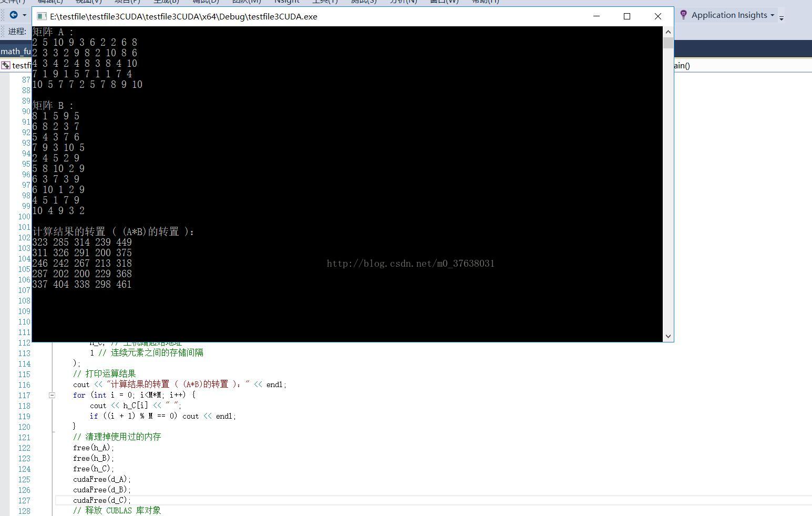
Task: Click the console scrollbar down arrow
Action: (x=668, y=336)
